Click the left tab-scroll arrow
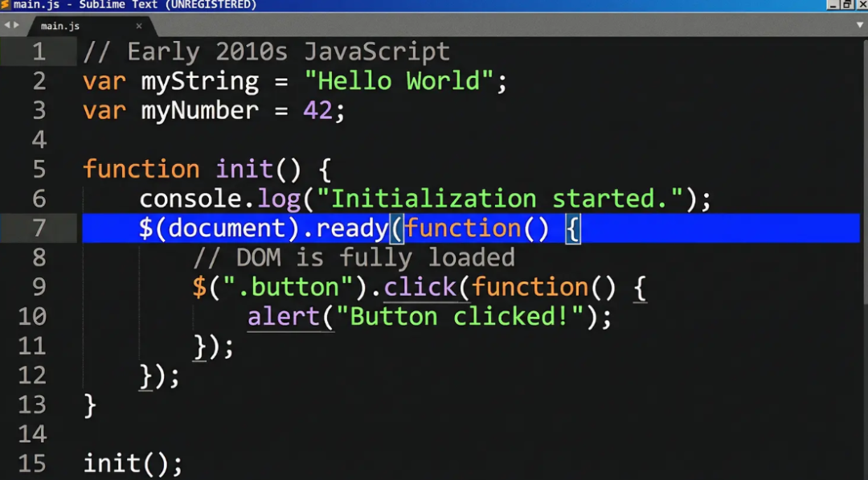 tap(6, 25)
